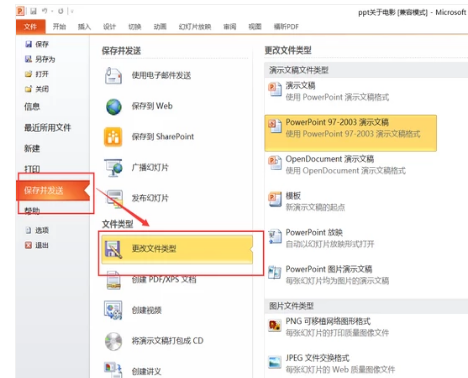Open the quick access toolbar customize arrow
The image size is (468, 378).
click(72, 11)
